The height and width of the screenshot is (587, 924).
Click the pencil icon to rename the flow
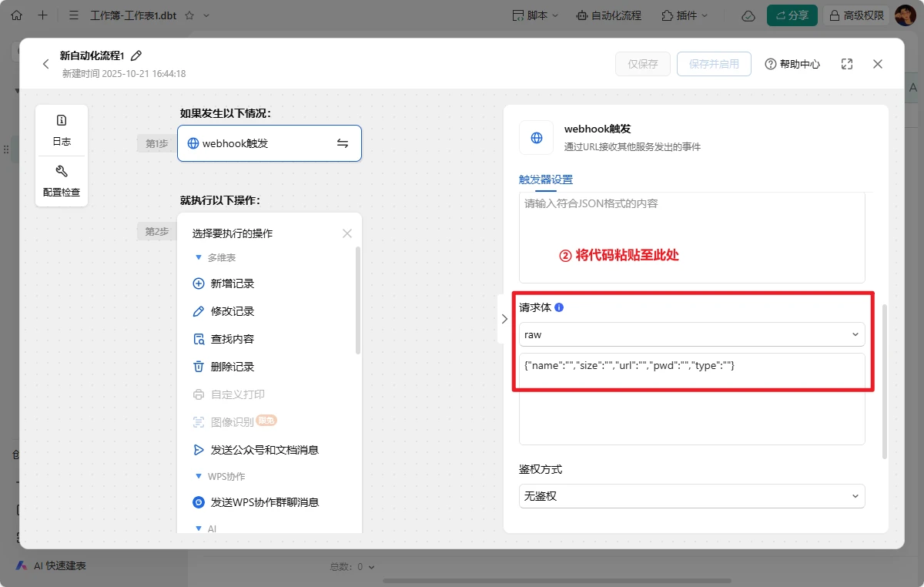[136, 55]
